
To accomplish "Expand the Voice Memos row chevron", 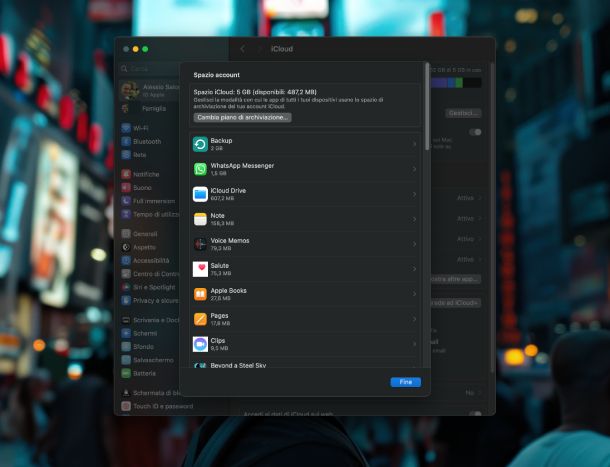I will 414,244.
